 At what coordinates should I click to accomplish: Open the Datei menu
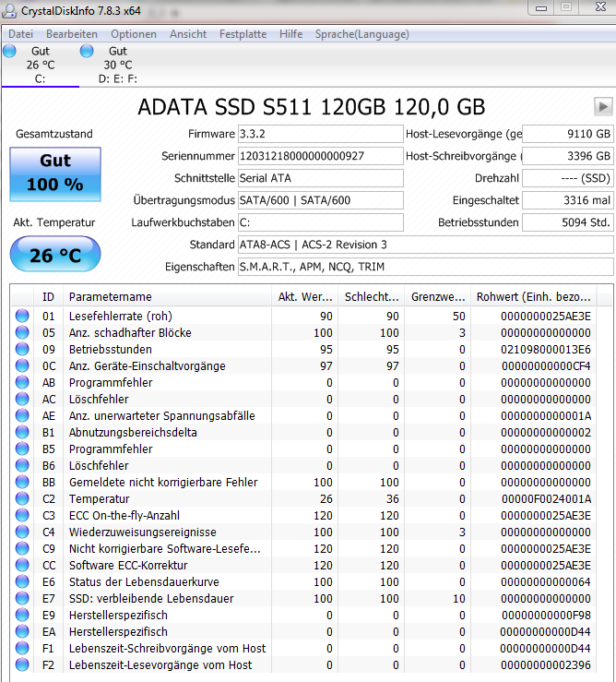coord(20,34)
